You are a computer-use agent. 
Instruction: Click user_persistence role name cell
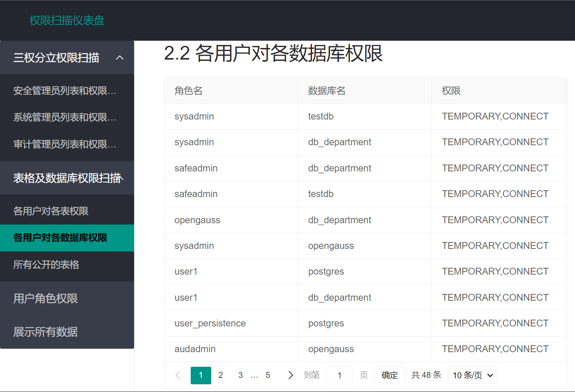click(231, 323)
